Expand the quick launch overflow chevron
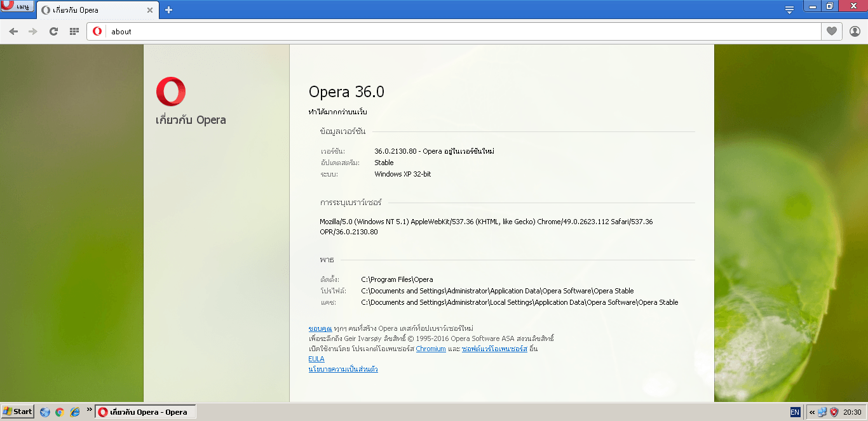868x421 pixels. pos(90,410)
